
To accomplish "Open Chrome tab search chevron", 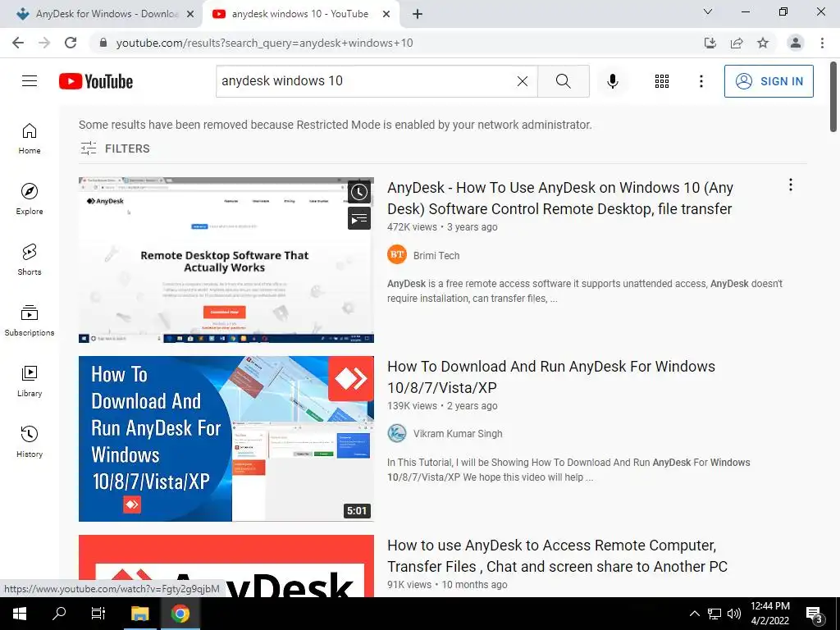I will pyautogui.click(x=708, y=11).
